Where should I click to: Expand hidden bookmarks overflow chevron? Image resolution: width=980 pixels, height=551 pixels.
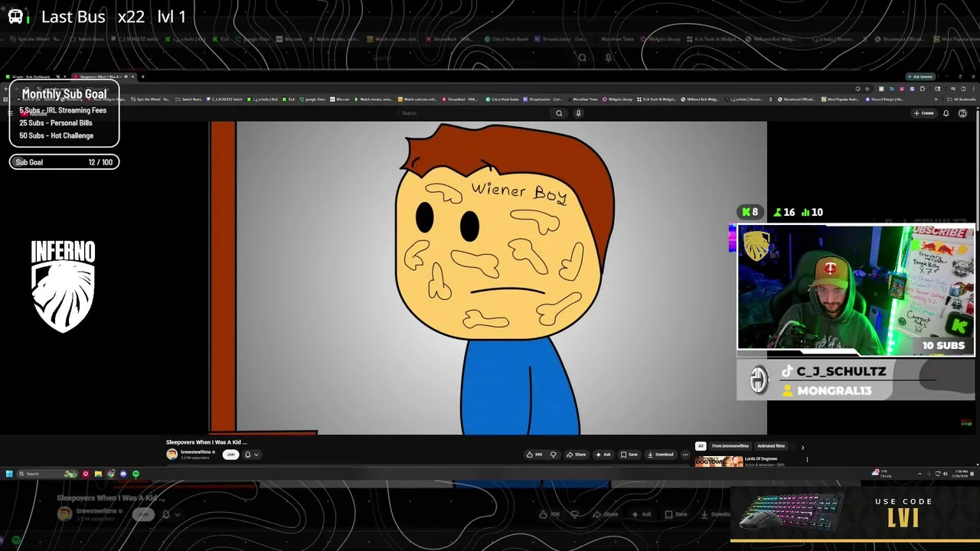click(936, 99)
